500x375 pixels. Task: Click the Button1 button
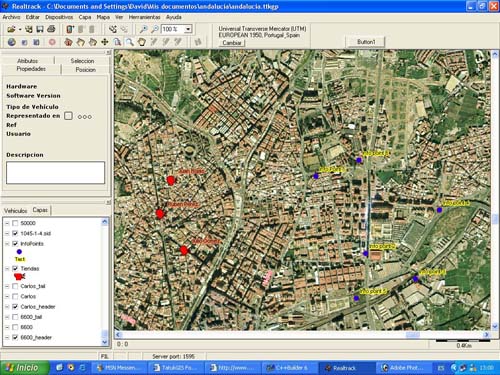pyautogui.click(x=366, y=42)
